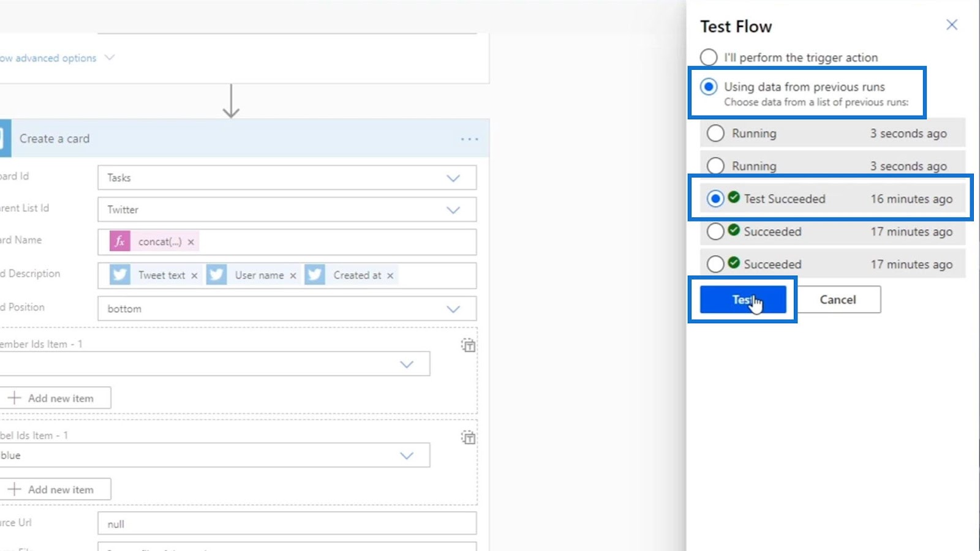Screen dimensions: 980x551
Task: Click the Source Url null field
Action: click(287, 524)
